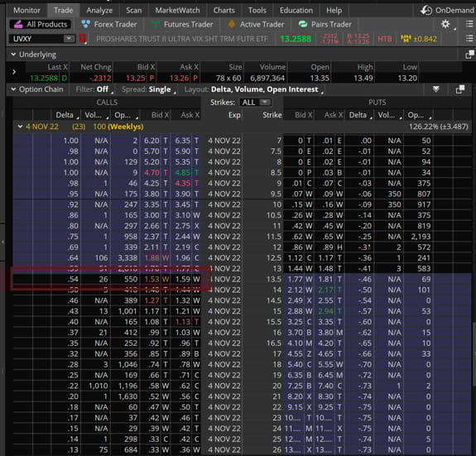Click the 13.5 call bid 1.53
The width and height of the screenshot is (476, 456).
pyautogui.click(x=152, y=279)
